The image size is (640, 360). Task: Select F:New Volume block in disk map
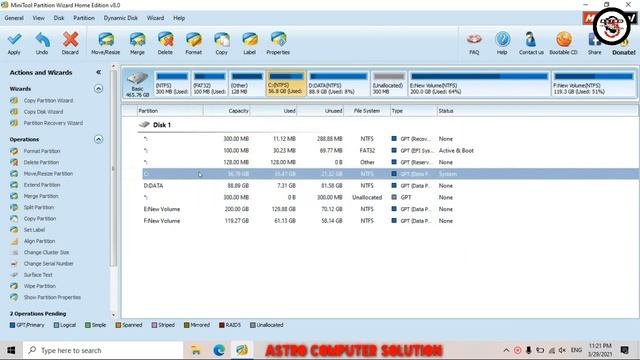594,83
